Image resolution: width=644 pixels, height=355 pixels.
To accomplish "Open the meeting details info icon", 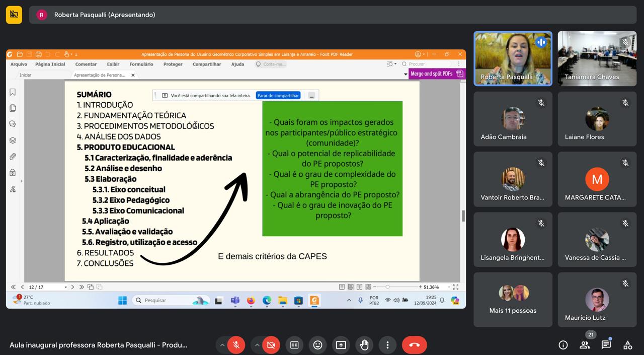I will 563,345.
